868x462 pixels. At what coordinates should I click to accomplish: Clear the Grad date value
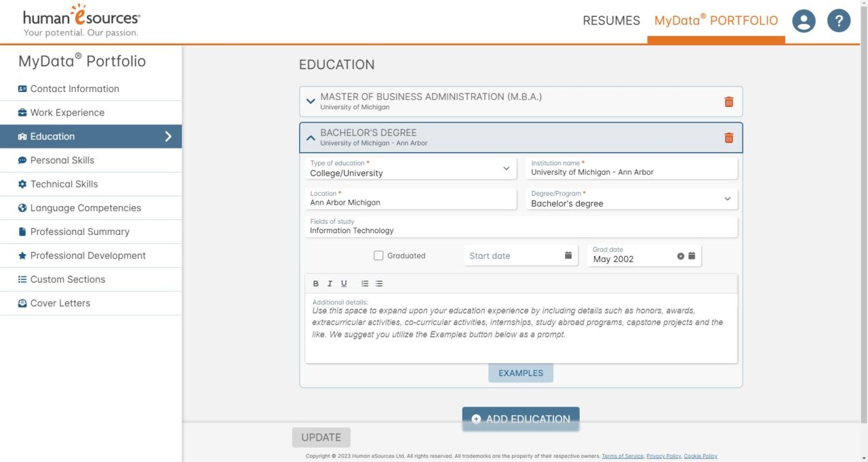pos(680,256)
